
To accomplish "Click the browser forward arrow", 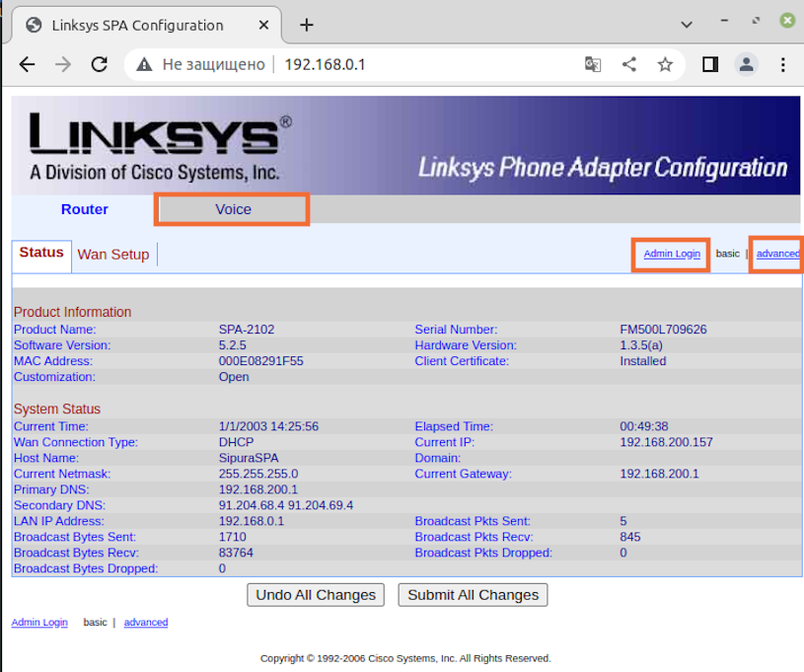I will [63, 65].
